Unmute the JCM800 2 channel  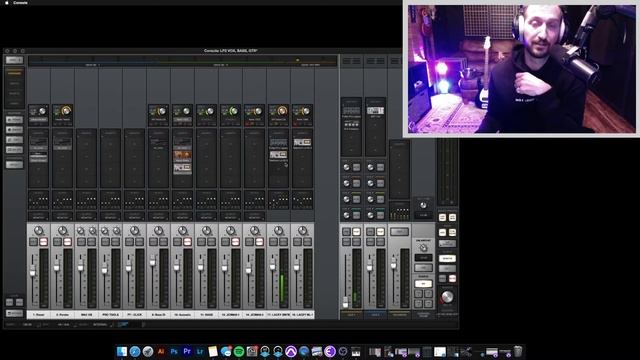[x=259, y=242]
